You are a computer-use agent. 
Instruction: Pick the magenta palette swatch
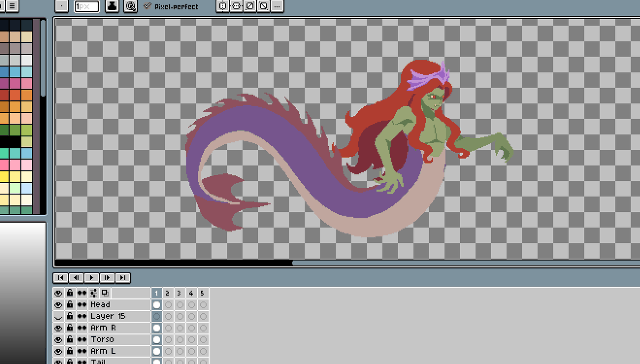4,83
